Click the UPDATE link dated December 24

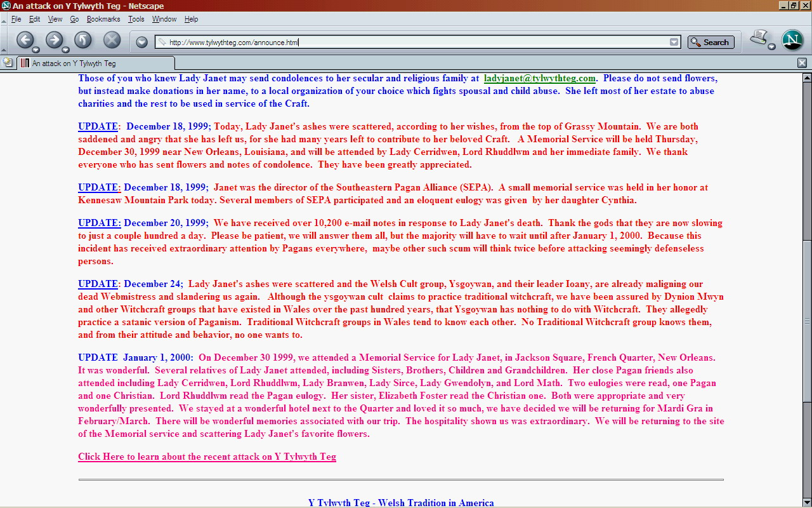pos(98,284)
